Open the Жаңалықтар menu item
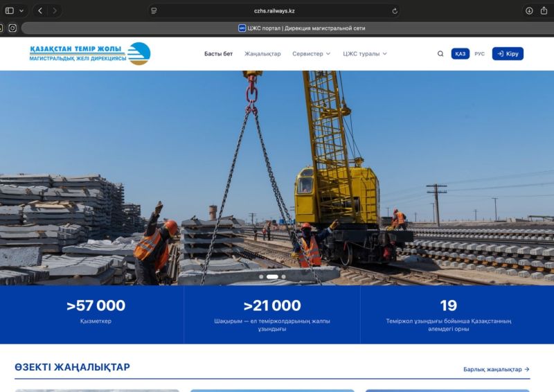The width and height of the screenshot is (554, 392). 262,54
